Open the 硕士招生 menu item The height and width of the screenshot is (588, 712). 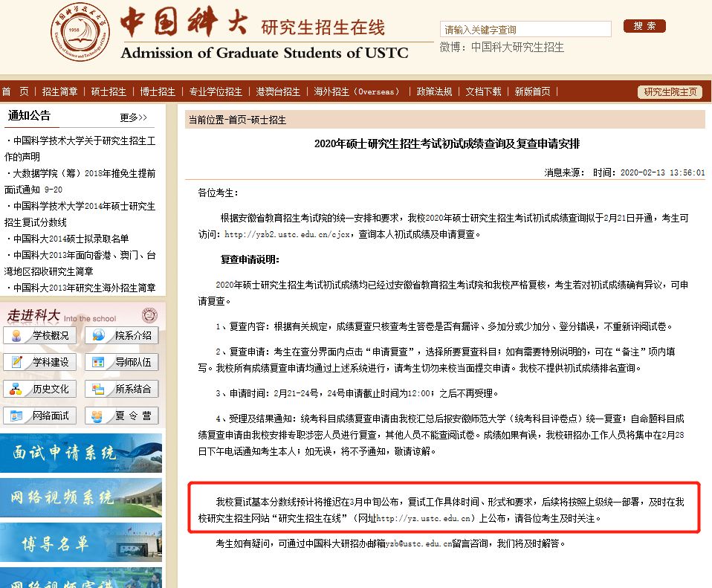(109, 91)
